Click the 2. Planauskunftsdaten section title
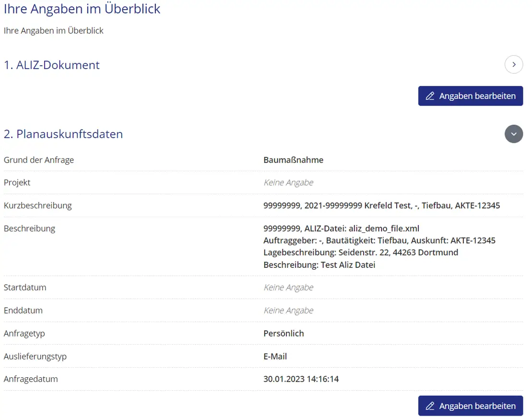 63,134
